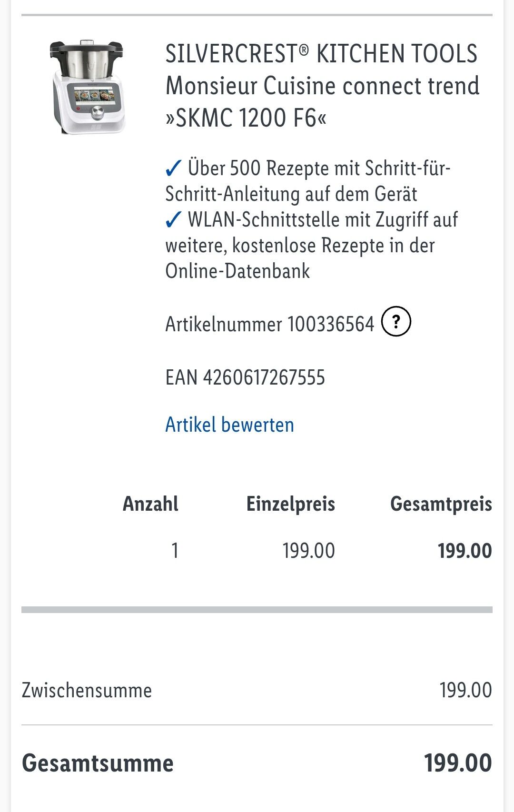Click the Artikelnummer 100336564 text

[270, 324]
